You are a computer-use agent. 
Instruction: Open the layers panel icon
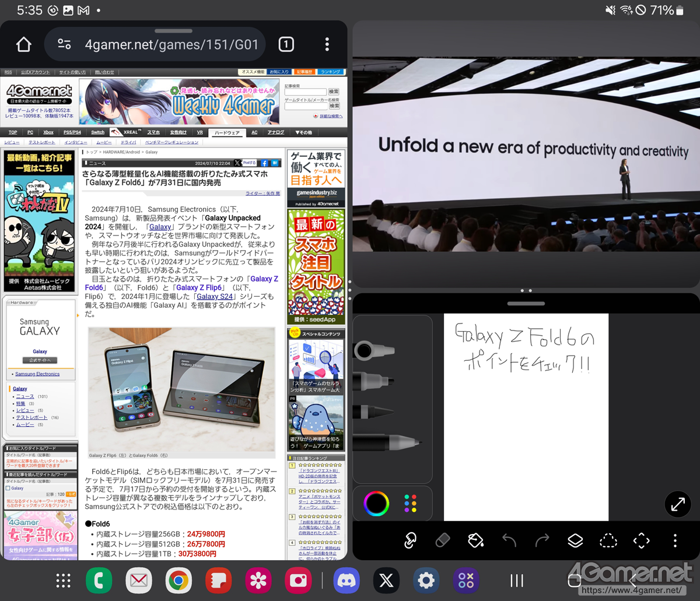(x=575, y=540)
